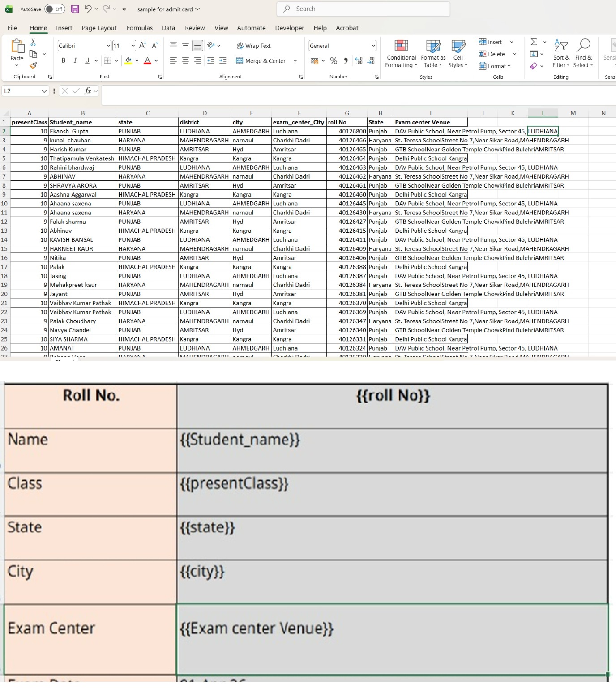Toggle Top Align
Viewport: 616px width, 697px height.
click(x=173, y=45)
